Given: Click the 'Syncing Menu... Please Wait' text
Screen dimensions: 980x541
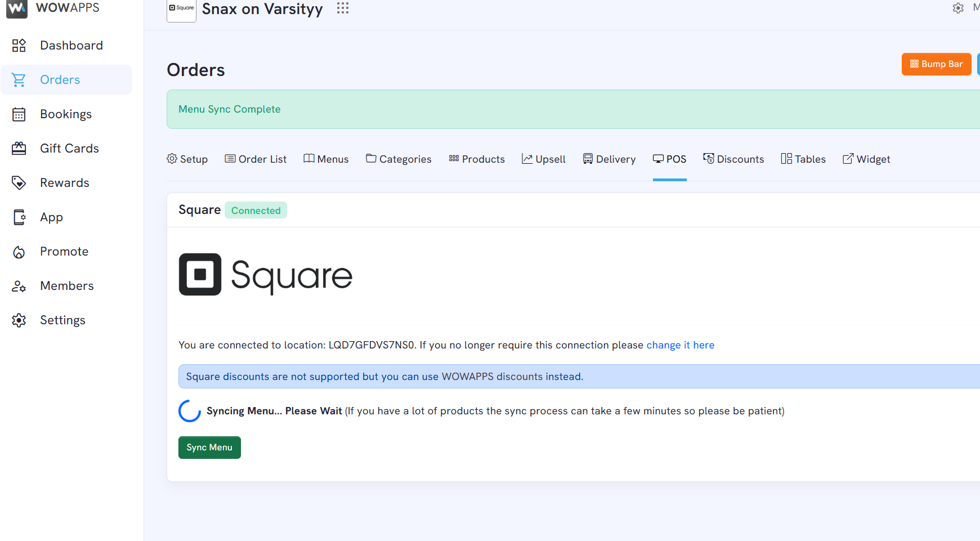Looking at the screenshot, I should [274, 411].
